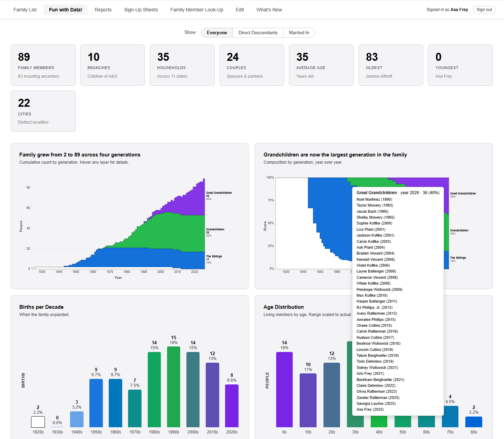Image resolution: width=504 pixels, height=439 pixels.
Task: Click the 10s age distribution bar
Action: pyautogui.click(x=308, y=400)
